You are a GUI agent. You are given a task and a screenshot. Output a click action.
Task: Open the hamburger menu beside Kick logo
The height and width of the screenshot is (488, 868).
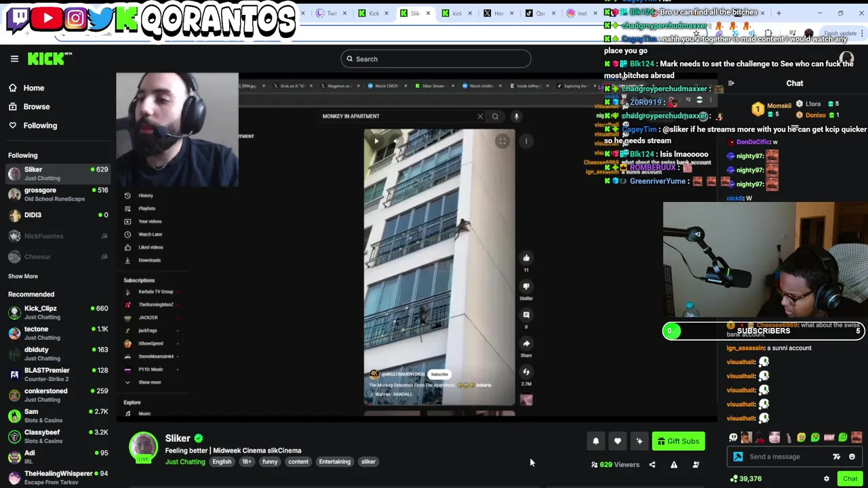tap(14, 59)
